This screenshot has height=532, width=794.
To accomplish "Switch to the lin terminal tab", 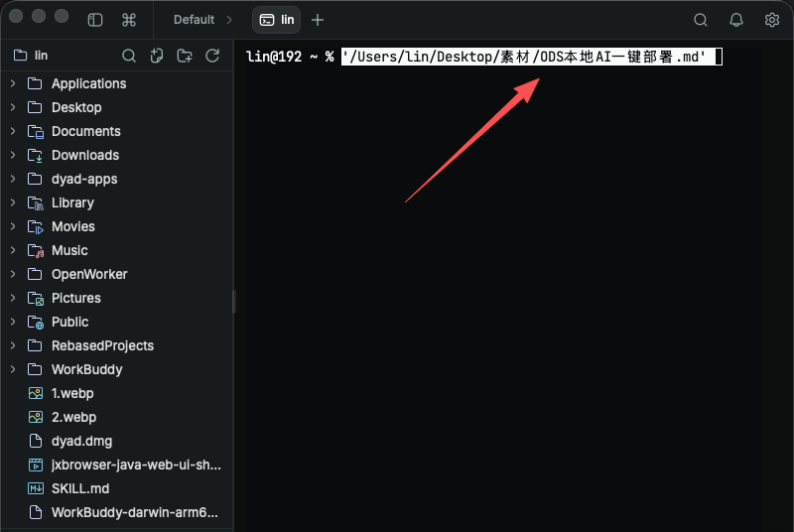I will click(x=277, y=20).
